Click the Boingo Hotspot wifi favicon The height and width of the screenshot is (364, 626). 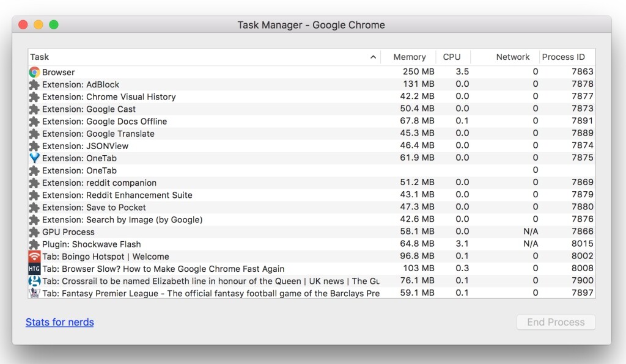tap(34, 257)
